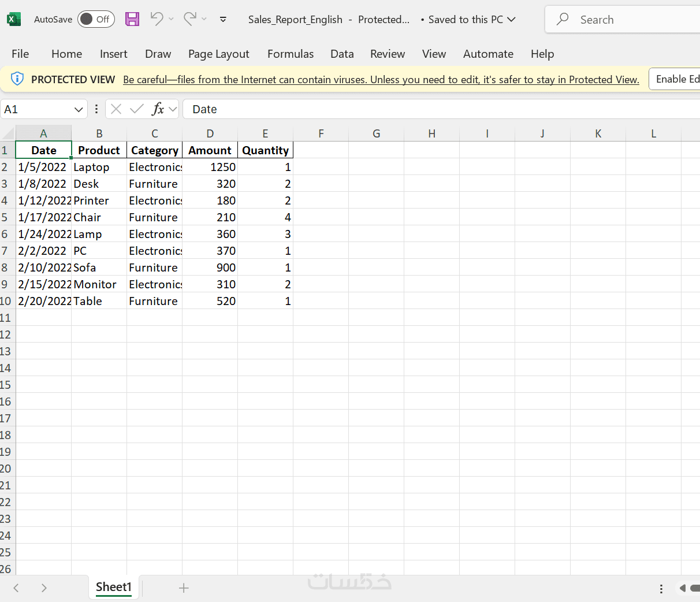Image resolution: width=700 pixels, height=602 pixels.
Task: Select the cell with amount 520
Action: point(210,301)
